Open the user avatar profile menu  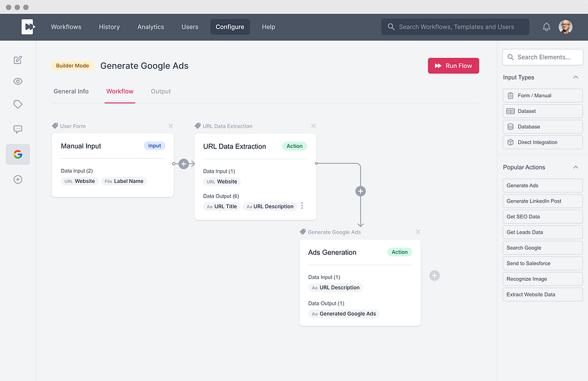[x=566, y=27]
